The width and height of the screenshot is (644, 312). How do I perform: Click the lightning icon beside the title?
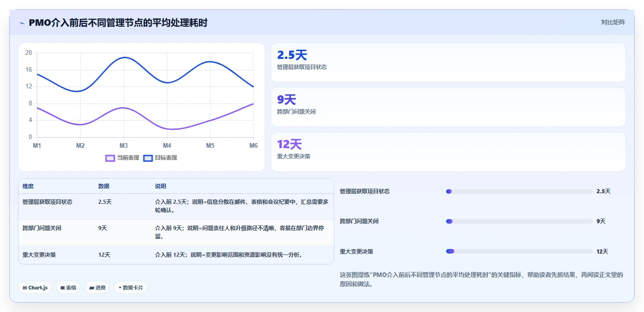pos(22,23)
